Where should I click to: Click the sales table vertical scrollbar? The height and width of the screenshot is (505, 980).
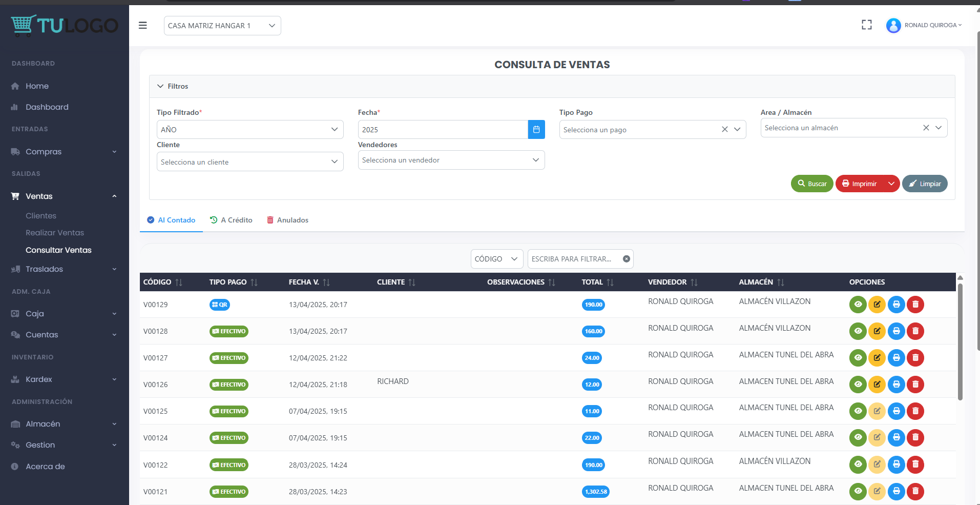click(x=960, y=341)
